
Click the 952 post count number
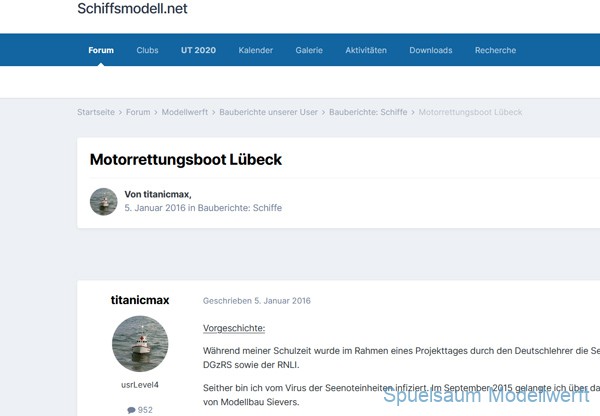coord(145,410)
